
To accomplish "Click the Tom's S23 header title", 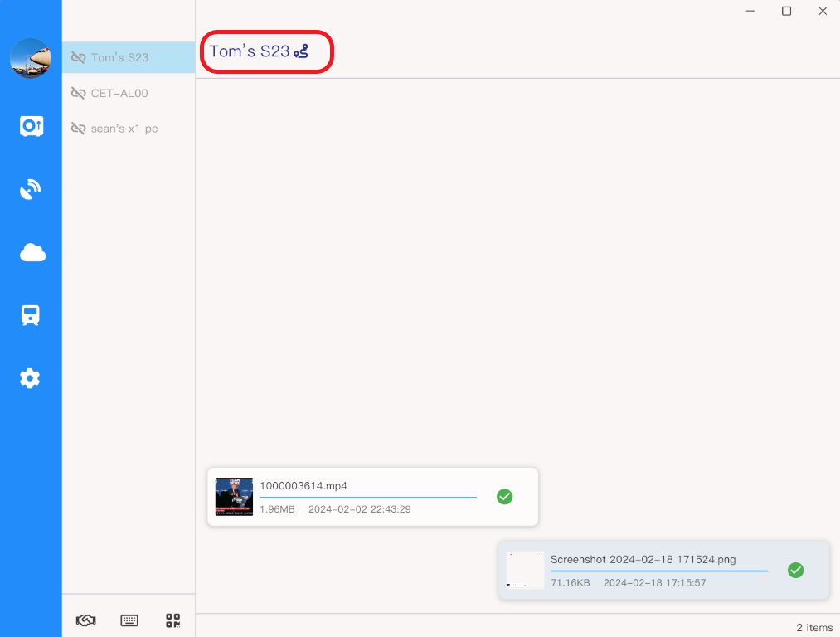I will tap(249, 51).
